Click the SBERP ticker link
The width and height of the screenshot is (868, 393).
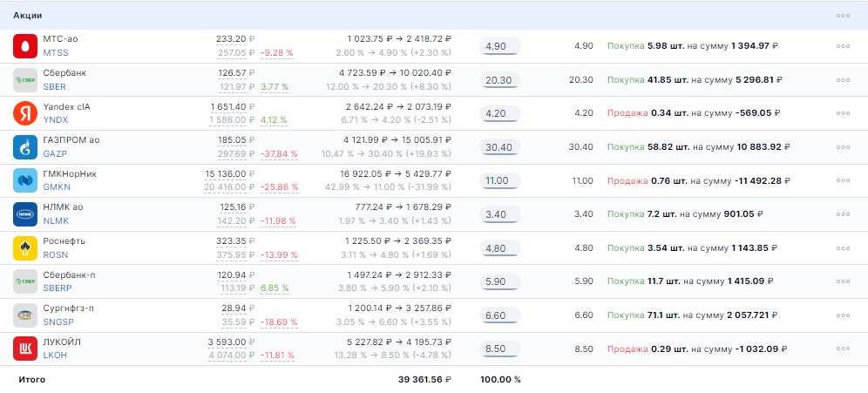coord(57,288)
